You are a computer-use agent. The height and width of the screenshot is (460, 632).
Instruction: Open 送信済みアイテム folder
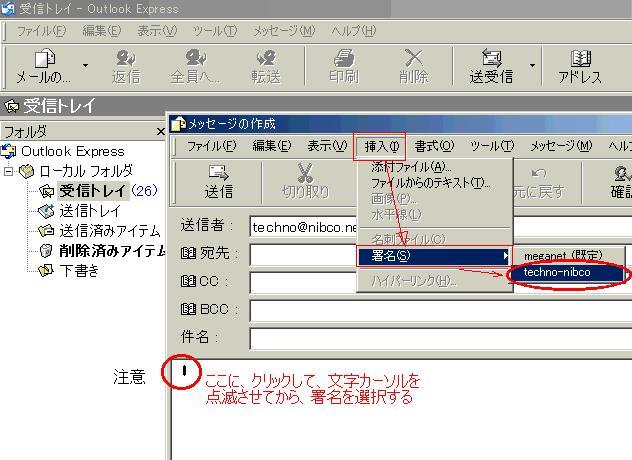point(110,230)
